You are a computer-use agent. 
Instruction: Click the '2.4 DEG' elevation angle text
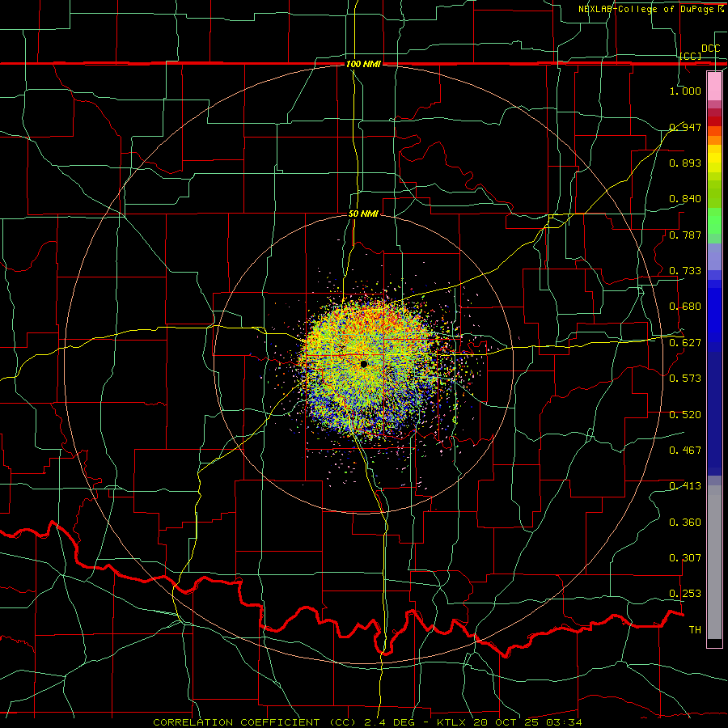(x=389, y=722)
